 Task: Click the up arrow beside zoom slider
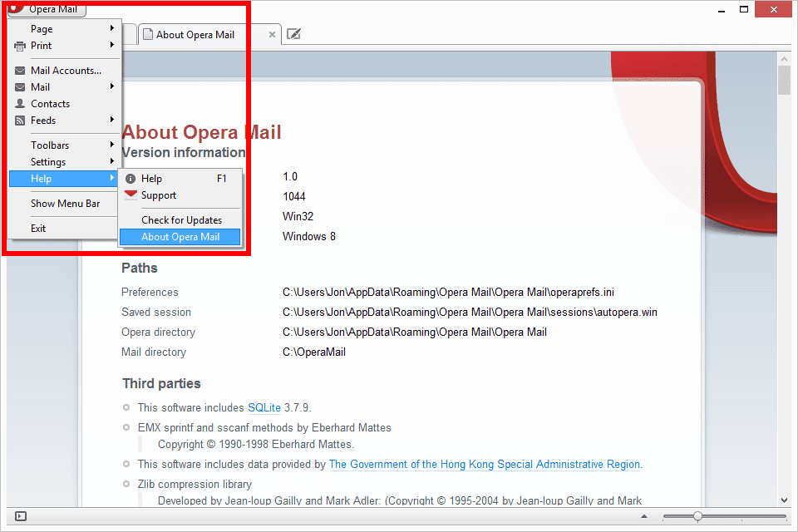643,516
